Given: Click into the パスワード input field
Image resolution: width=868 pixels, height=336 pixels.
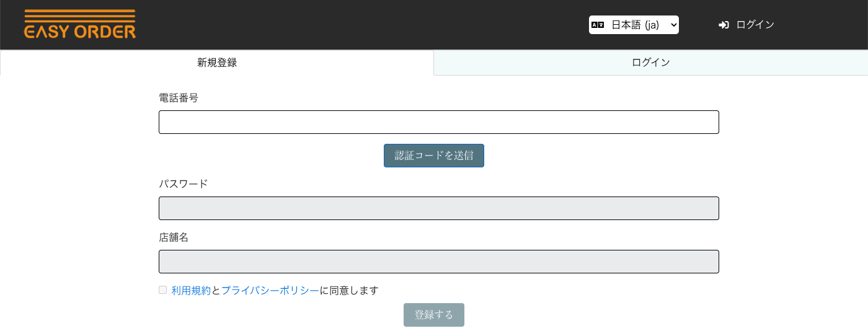Looking at the screenshot, I should tap(438, 208).
